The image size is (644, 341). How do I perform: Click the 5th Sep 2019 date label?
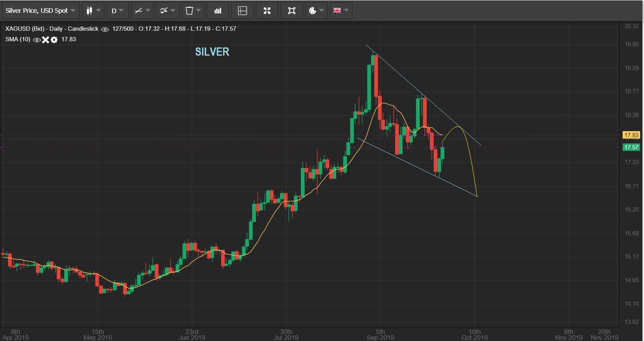click(380, 334)
